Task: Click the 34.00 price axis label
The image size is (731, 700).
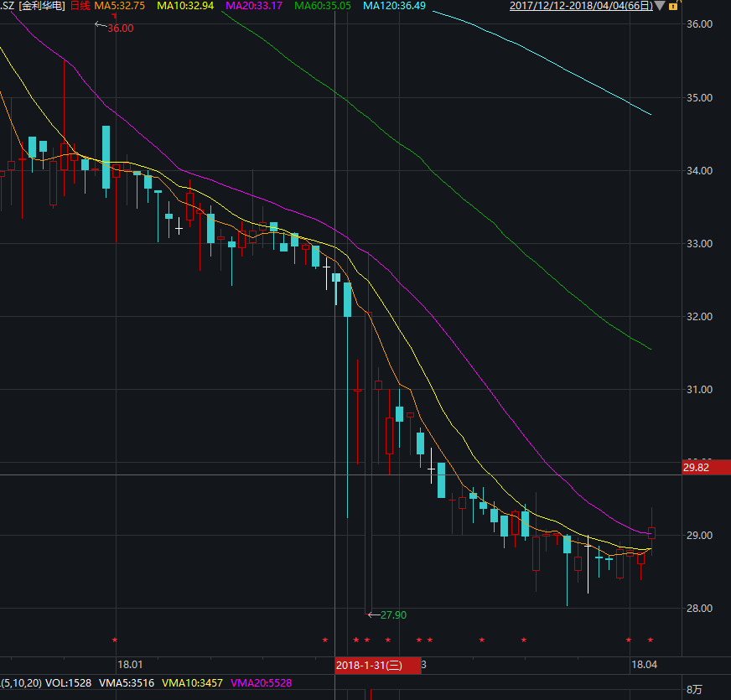Action: (x=699, y=171)
